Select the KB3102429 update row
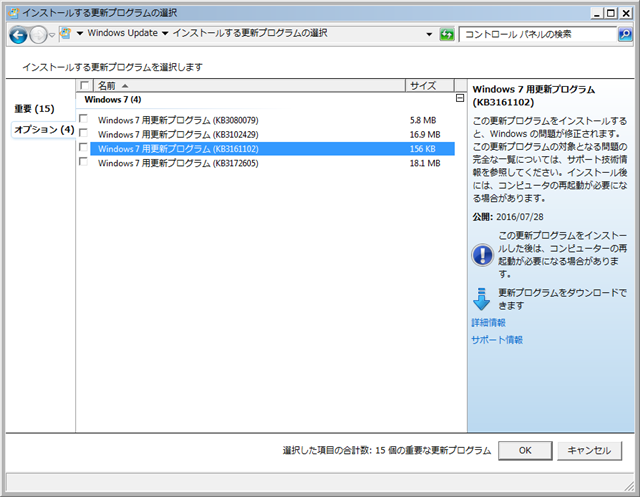 point(272,135)
